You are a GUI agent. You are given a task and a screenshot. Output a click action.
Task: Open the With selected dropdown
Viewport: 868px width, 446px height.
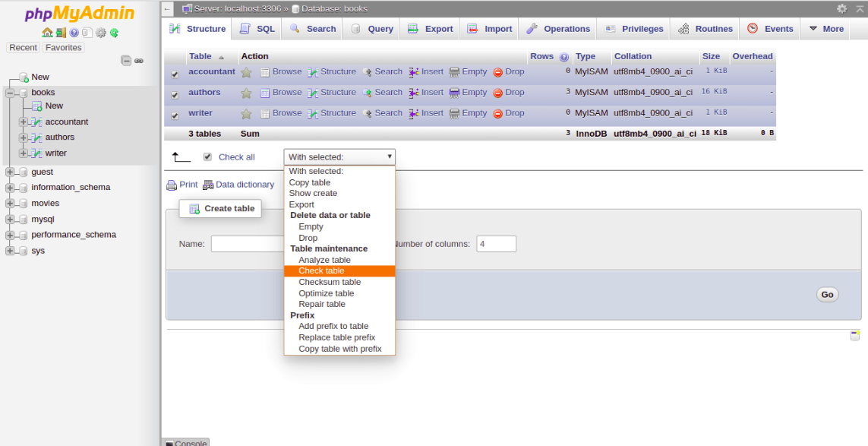tap(339, 157)
